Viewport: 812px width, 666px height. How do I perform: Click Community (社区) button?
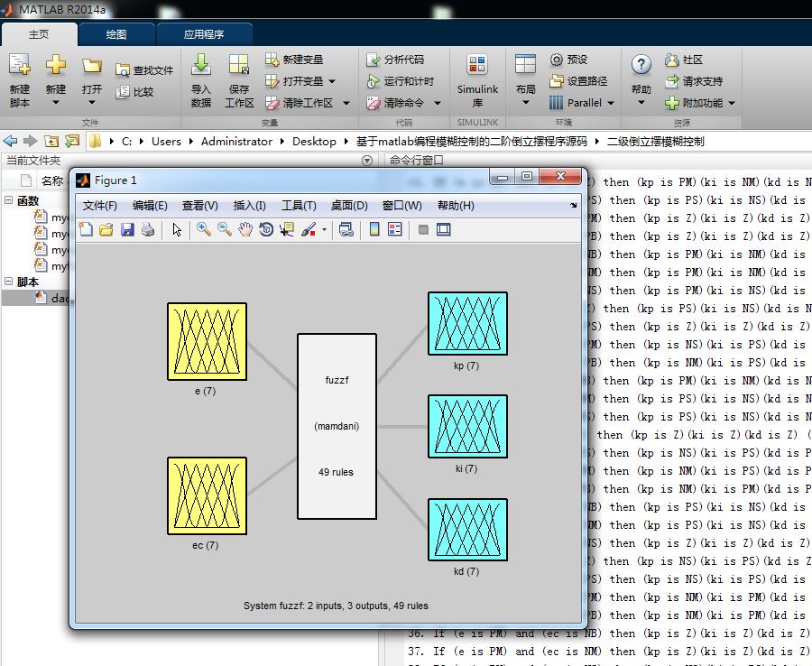(x=684, y=60)
